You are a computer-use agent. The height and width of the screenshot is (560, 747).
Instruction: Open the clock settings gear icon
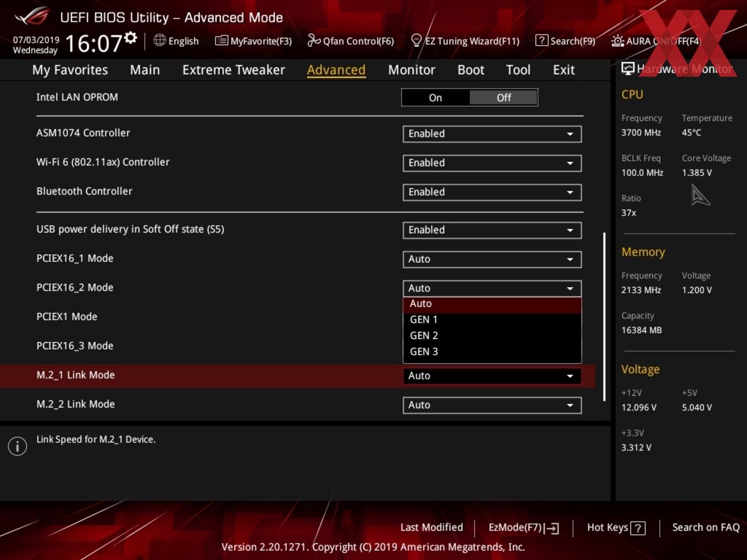130,37
